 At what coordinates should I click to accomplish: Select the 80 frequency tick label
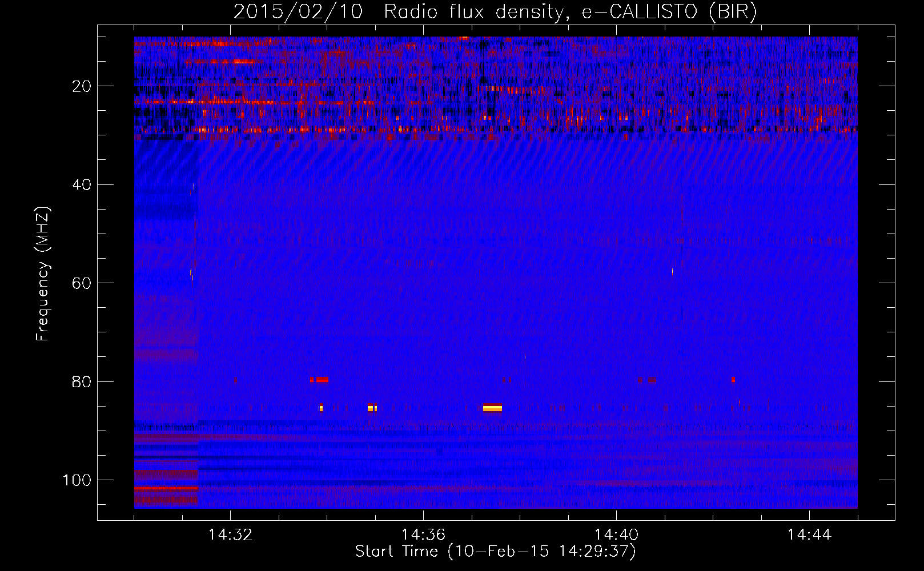(x=82, y=381)
